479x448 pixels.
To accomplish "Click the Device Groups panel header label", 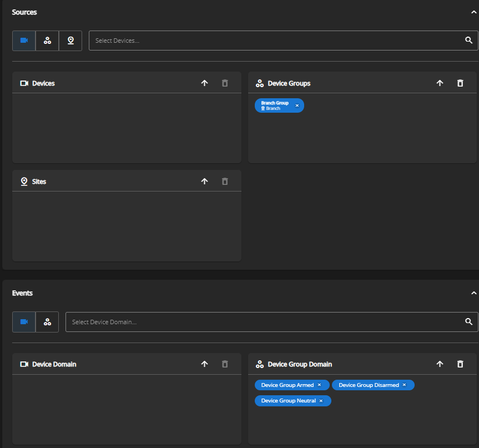I will click(x=289, y=83).
